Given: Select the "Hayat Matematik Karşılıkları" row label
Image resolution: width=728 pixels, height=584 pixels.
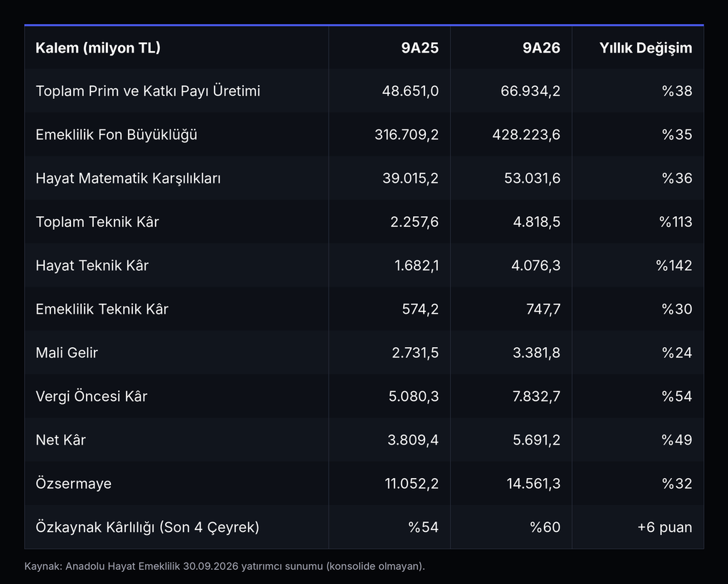Looking at the screenshot, I should click(x=128, y=178).
